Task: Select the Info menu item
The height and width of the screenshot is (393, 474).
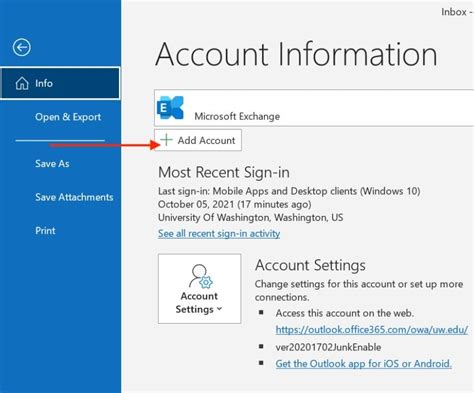Action: 60,83
